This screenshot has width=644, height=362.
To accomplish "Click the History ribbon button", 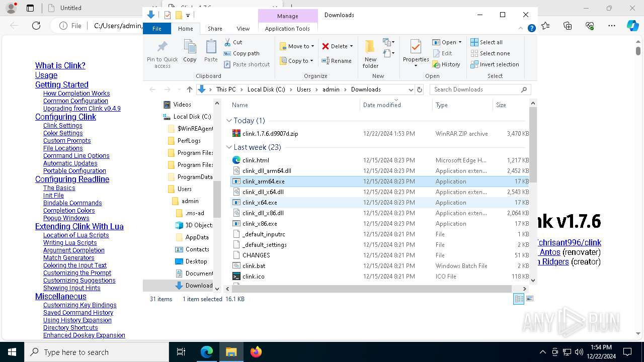I will [446, 64].
